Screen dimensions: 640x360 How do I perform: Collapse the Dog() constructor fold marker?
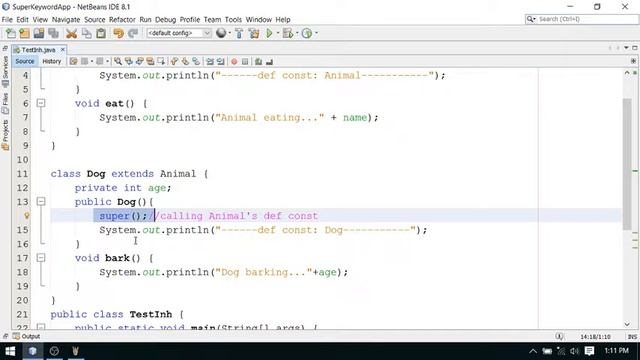tap(41, 202)
